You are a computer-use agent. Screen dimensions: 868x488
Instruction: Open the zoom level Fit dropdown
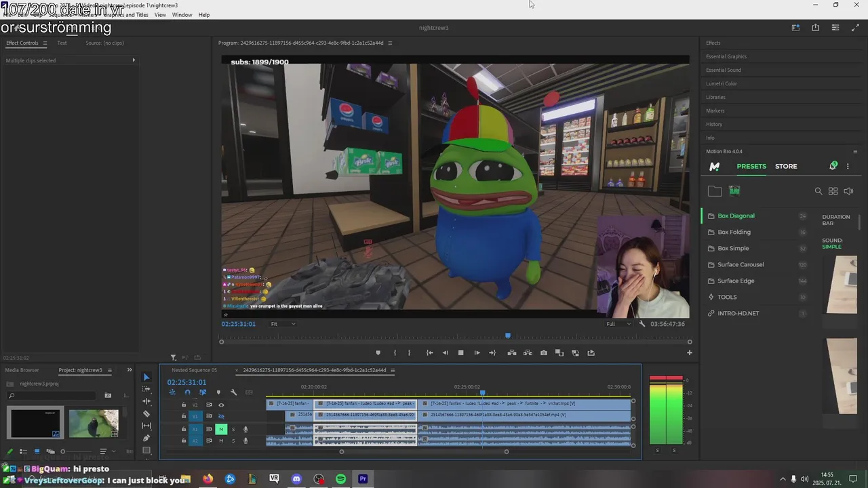(x=283, y=324)
